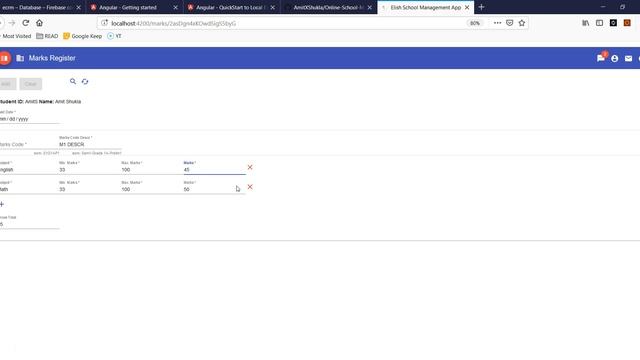640x360 pixels.
Task: Click the total field below the plus
Action: coord(29,224)
